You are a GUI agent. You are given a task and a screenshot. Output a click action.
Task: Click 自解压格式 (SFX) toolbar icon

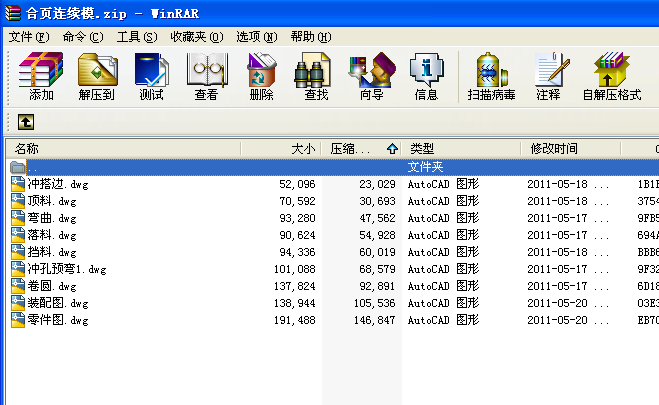[612, 76]
